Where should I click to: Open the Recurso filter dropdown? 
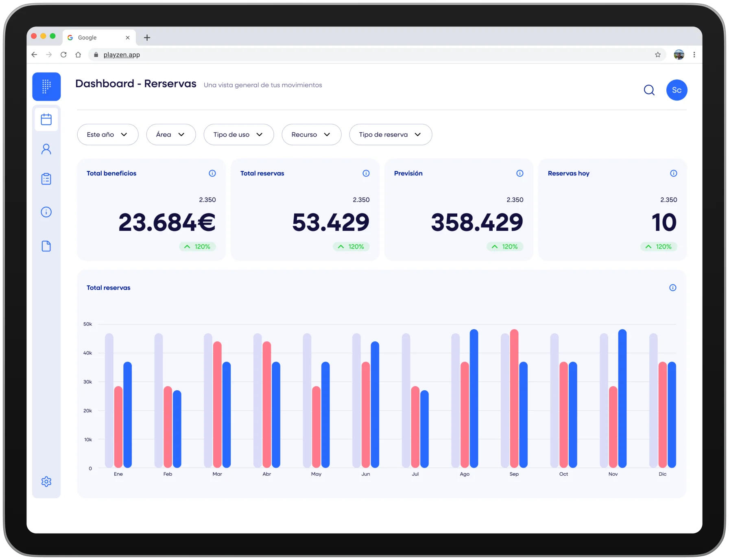point(312,135)
